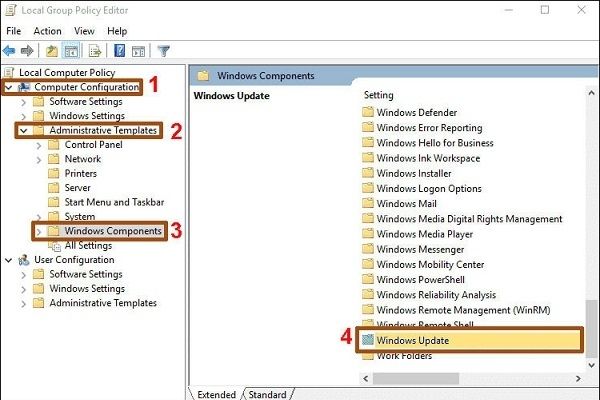Image resolution: width=600 pixels, height=400 pixels.
Task: Select Windows Media Player folder
Action: click(425, 234)
